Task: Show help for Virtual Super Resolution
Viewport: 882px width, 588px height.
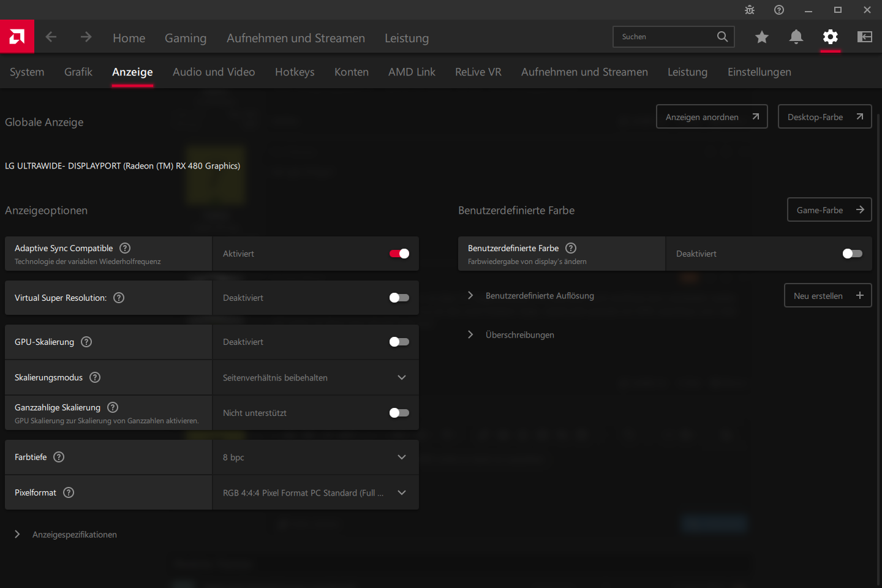Action: pos(119,298)
